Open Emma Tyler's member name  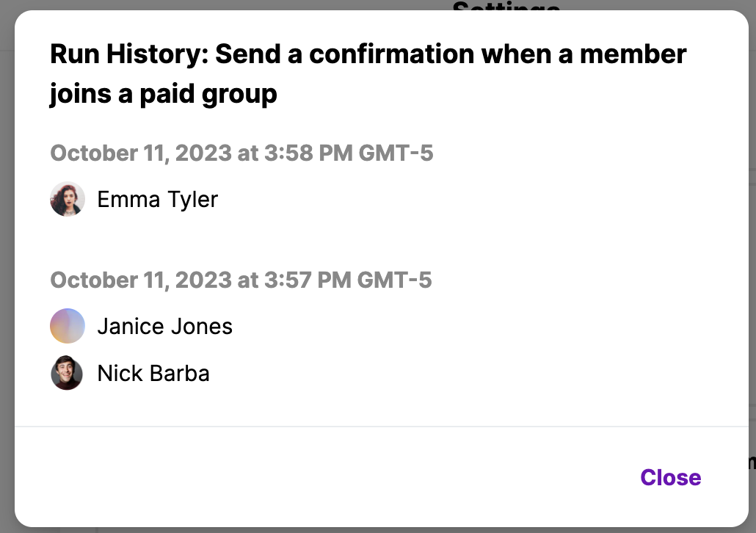click(158, 199)
